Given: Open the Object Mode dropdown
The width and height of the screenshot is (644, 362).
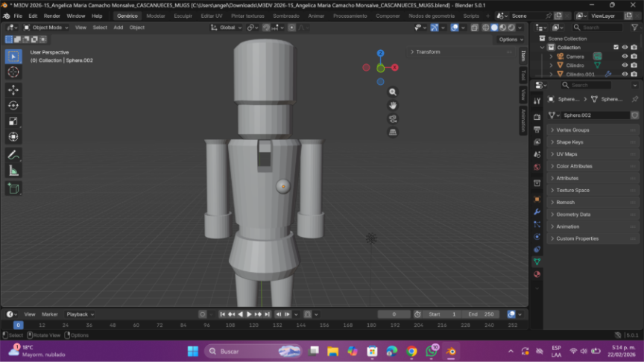Looking at the screenshot, I should pyautogui.click(x=45, y=28).
